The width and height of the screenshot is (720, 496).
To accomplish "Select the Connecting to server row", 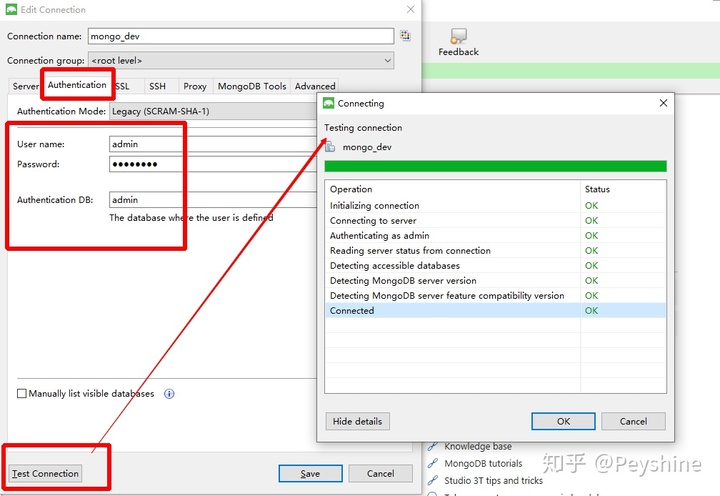I will (495, 220).
